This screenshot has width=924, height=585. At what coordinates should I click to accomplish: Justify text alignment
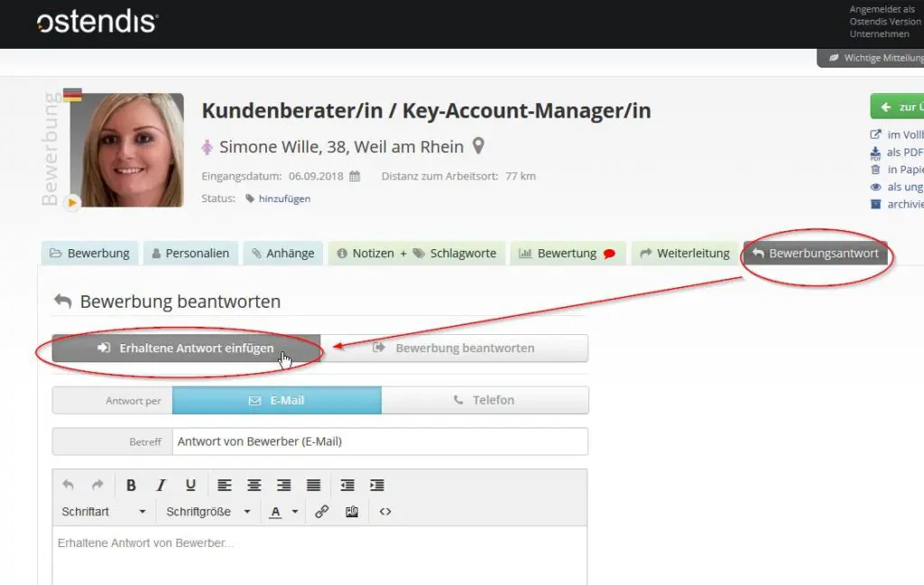pyautogui.click(x=313, y=485)
